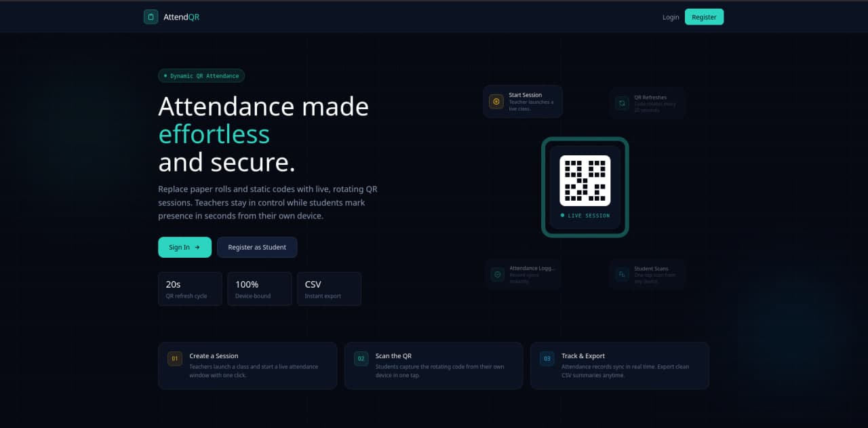Click the Student Scans icon

tap(621, 274)
